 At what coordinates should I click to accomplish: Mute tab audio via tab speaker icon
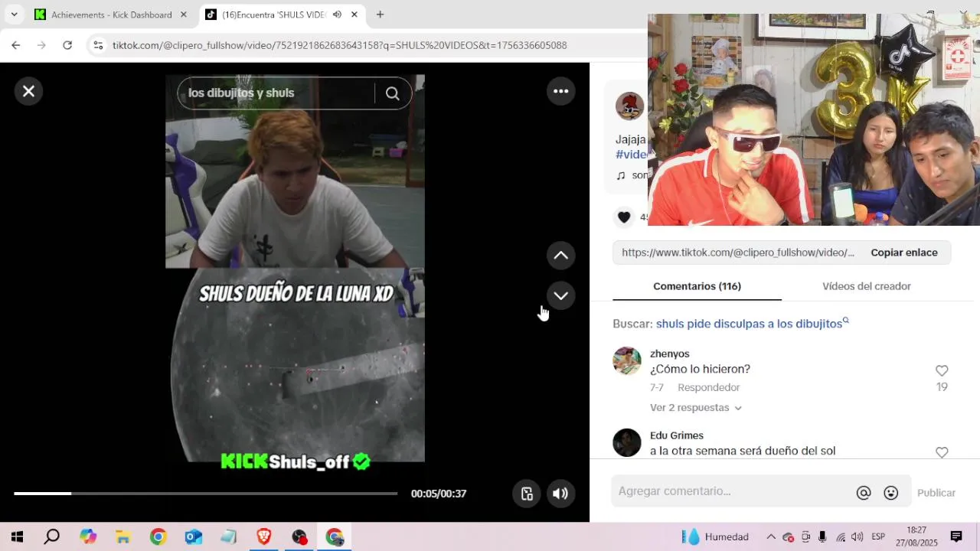pyautogui.click(x=337, y=15)
